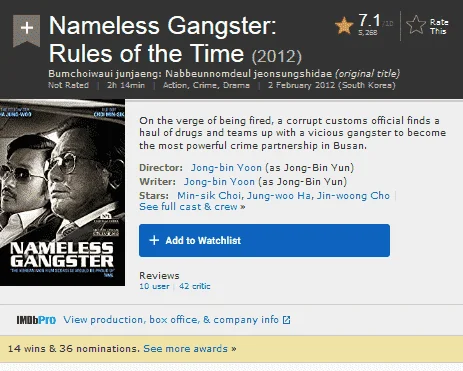Open writer Jong-bin Yoon's link
The height and width of the screenshot is (371, 463).
point(219,182)
